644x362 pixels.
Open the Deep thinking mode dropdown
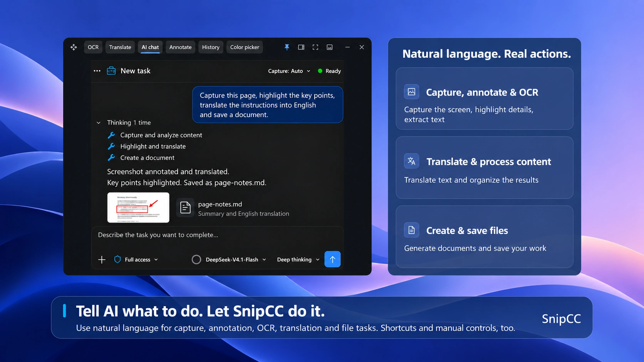tap(298, 260)
